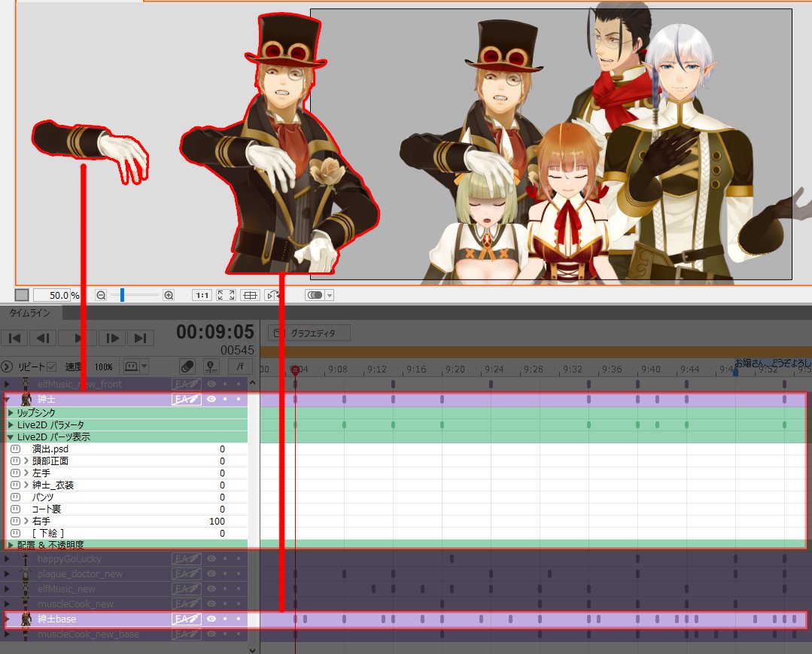Select the muscleCook_new_base track
Viewport: 812px width, 654px height.
[88, 634]
